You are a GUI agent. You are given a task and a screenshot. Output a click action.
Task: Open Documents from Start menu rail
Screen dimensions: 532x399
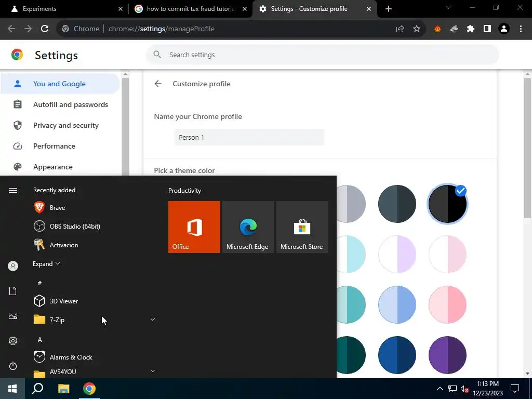tap(13, 291)
